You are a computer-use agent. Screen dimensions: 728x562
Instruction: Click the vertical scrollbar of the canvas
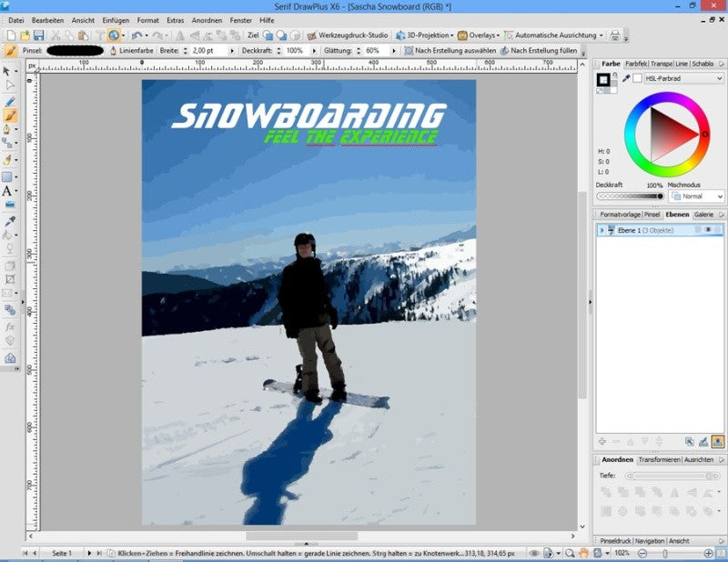[x=582, y=297]
